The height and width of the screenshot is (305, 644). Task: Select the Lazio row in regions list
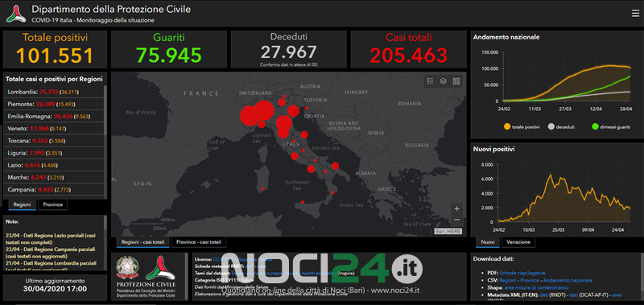pos(53,165)
